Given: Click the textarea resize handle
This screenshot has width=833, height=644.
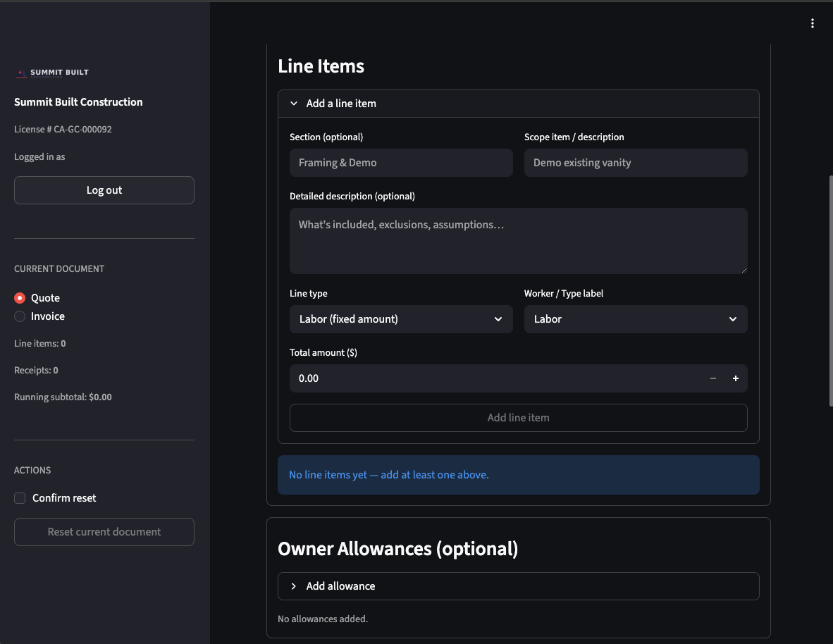Looking at the screenshot, I should pos(745,271).
